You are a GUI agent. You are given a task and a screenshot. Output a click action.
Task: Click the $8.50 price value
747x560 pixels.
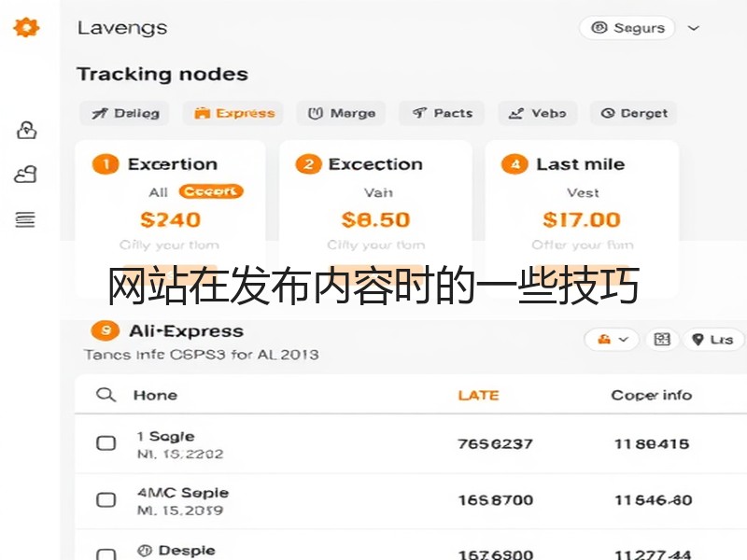pyautogui.click(x=375, y=219)
